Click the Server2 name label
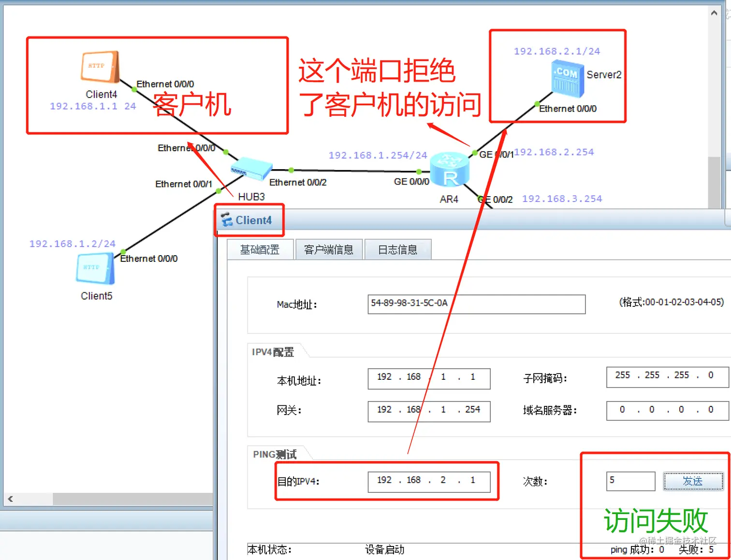 click(x=604, y=74)
